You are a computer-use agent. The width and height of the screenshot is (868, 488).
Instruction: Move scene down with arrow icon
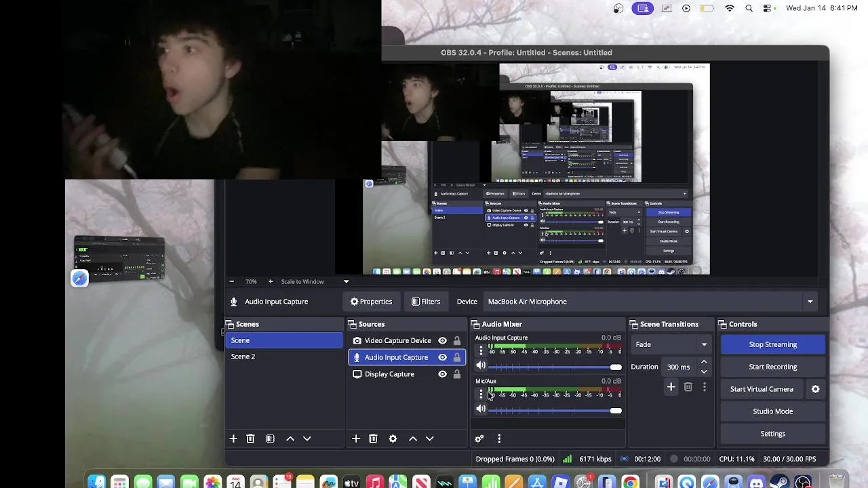(x=307, y=439)
